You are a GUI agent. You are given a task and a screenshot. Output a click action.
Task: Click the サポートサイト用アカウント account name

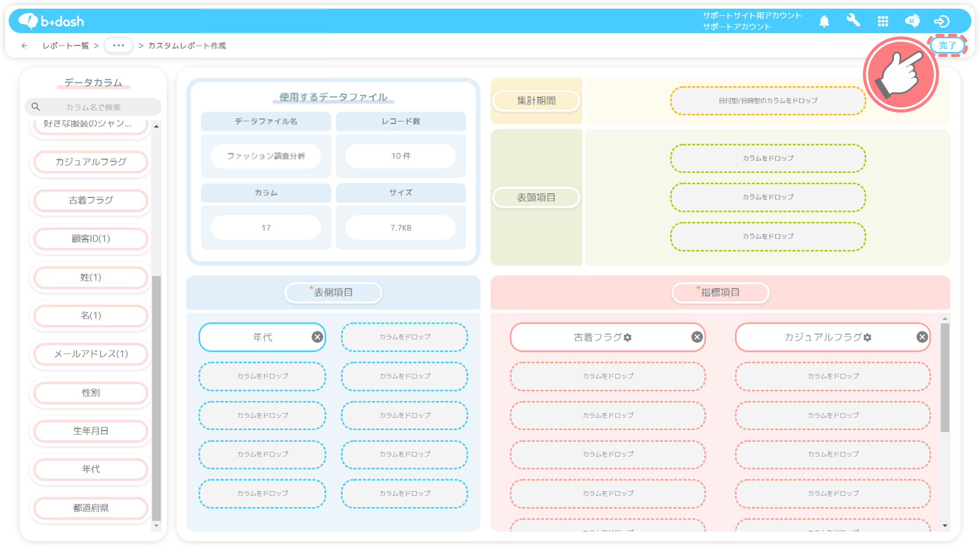[x=752, y=16]
